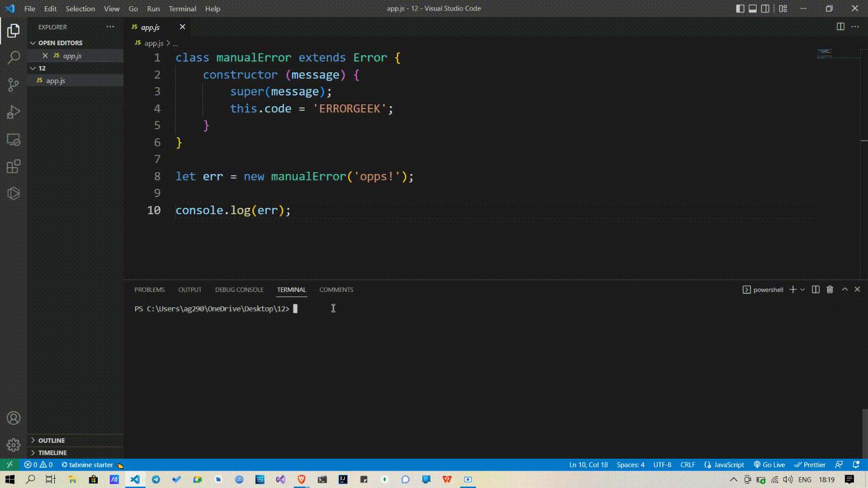Open the Run and Debug icon
The height and width of the screenshot is (488, 868).
click(x=13, y=111)
